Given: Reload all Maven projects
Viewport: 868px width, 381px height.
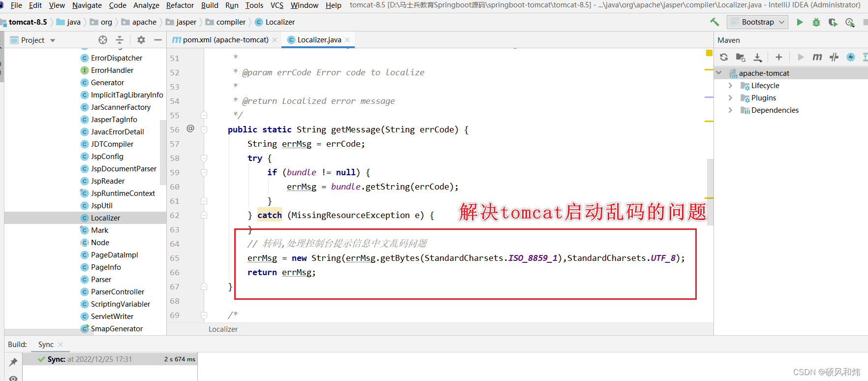Looking at the screenshot, I should tap(724, 57).
